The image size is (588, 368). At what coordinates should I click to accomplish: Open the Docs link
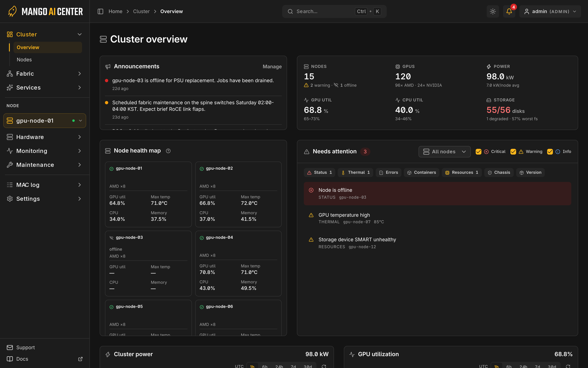[45, 359]
